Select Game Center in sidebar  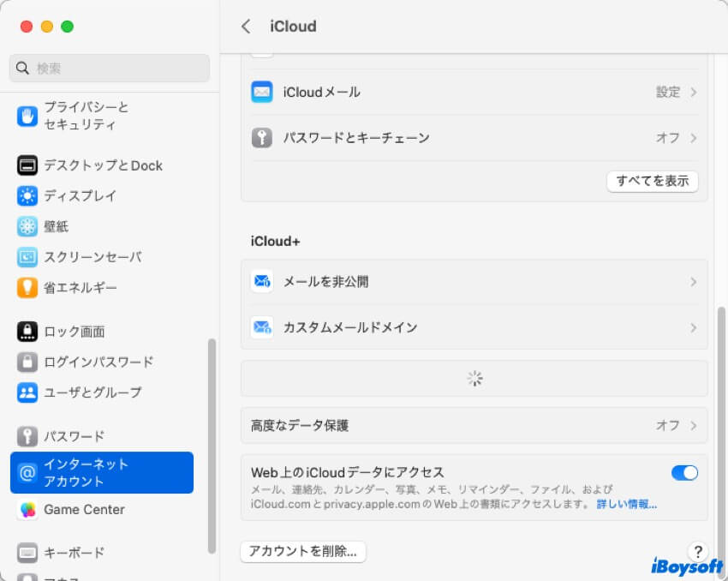click(x=102, y=510)
